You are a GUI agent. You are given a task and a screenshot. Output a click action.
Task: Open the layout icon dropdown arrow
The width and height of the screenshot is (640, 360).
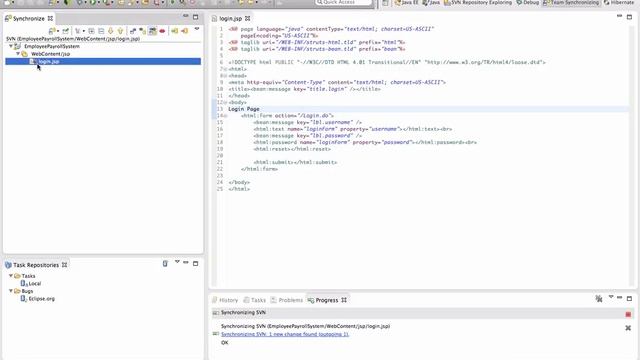tap(84, 31)
